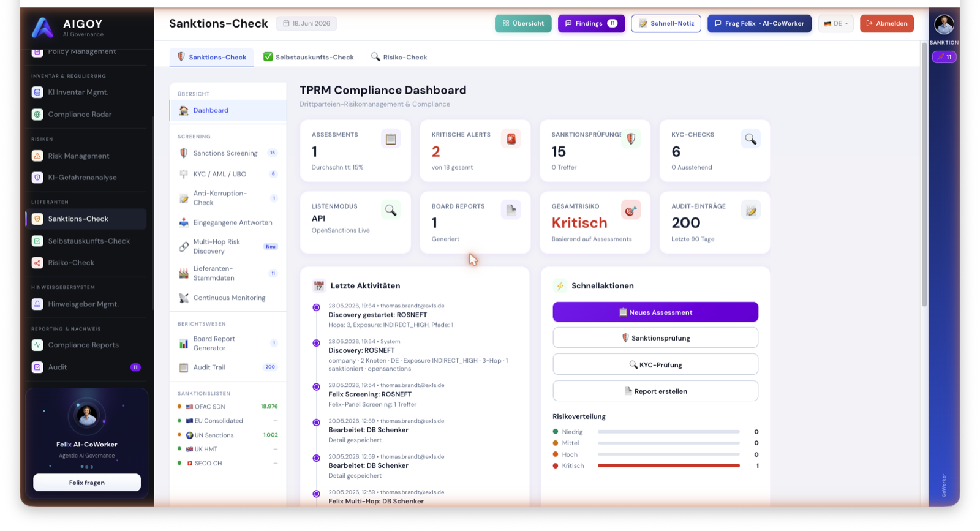This screenshot has width=980, height=531.
Task: Click Sanktionsprüfungen card shield icon
Action: pos(631,139)
